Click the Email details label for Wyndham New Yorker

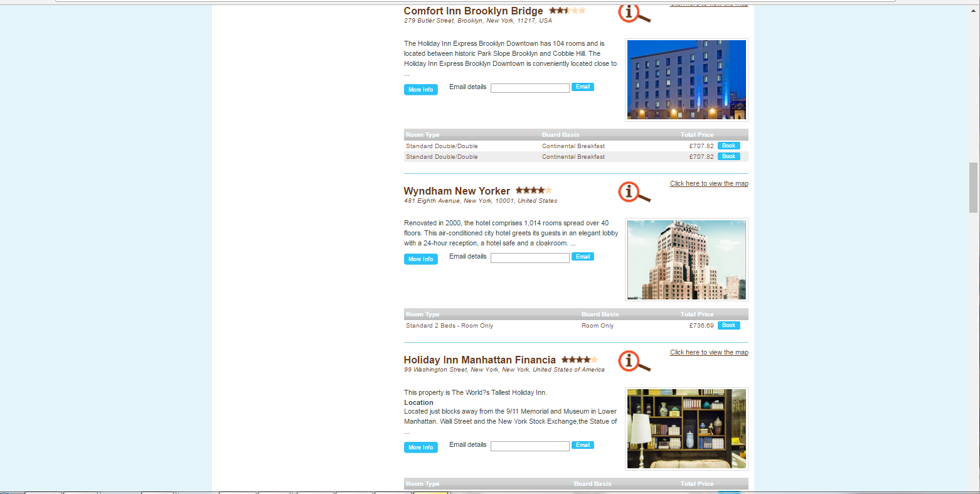click(x=468, y=256)
